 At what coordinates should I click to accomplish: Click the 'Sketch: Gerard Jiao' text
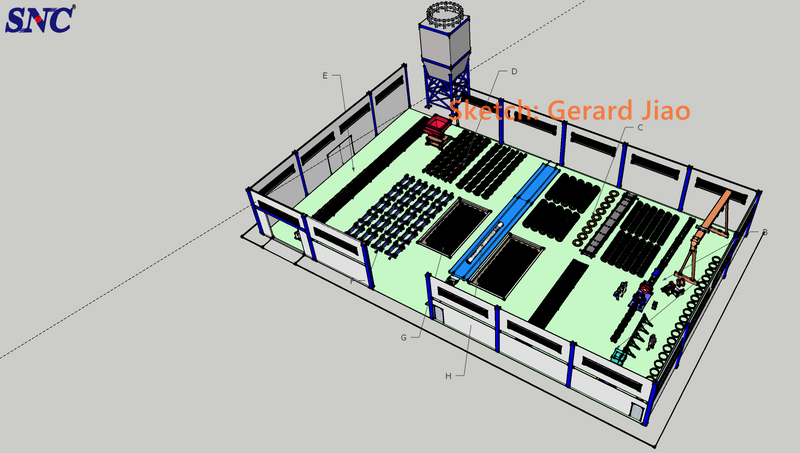(569, 110)
